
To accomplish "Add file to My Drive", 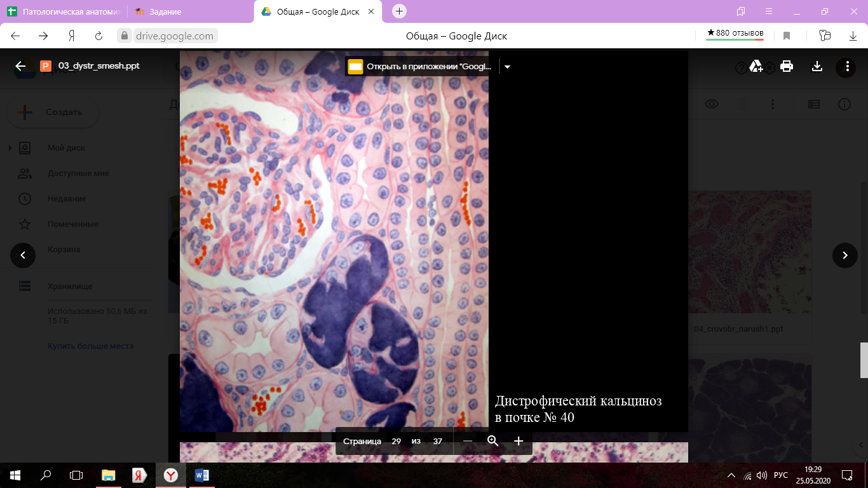I will 756,66.
